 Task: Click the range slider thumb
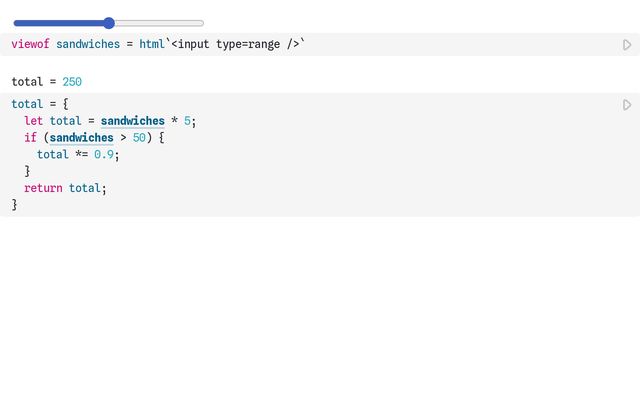click(109, 23)
